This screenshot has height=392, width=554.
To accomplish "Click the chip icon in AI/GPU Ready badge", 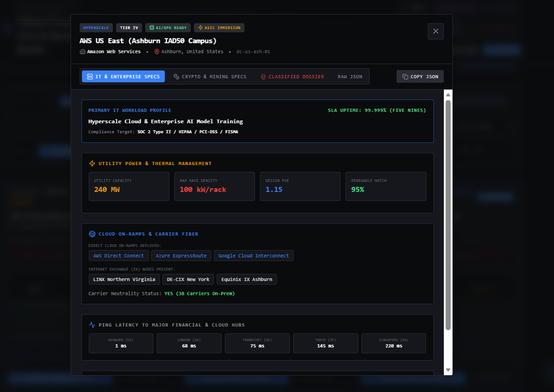I will pyautogui.click(x=152, y=28).
